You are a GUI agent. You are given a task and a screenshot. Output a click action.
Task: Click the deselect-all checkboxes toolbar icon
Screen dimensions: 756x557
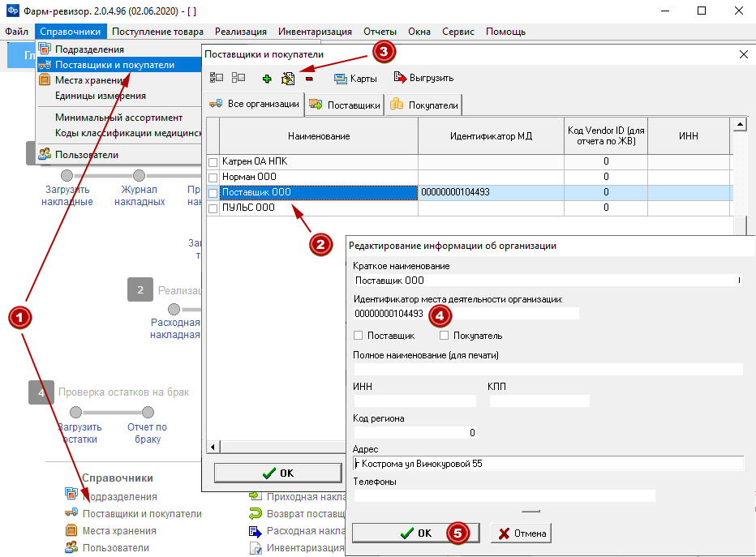tap(238, 78)
